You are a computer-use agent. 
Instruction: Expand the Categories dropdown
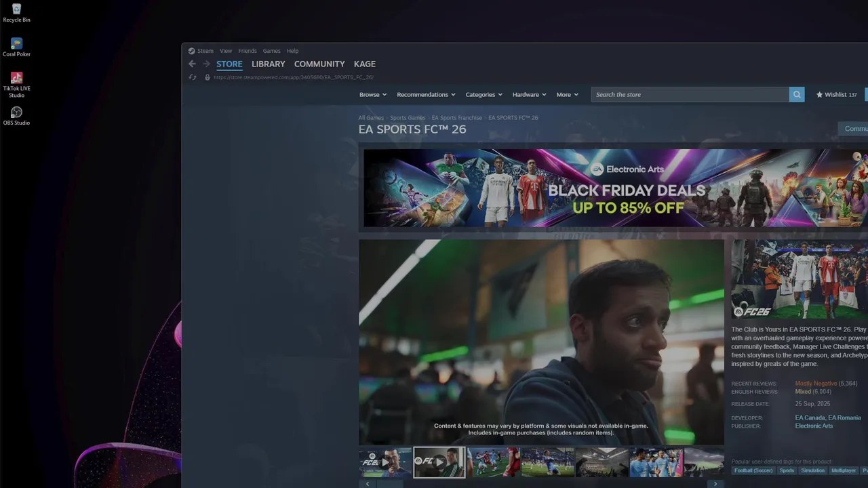(x=484, y=95)
